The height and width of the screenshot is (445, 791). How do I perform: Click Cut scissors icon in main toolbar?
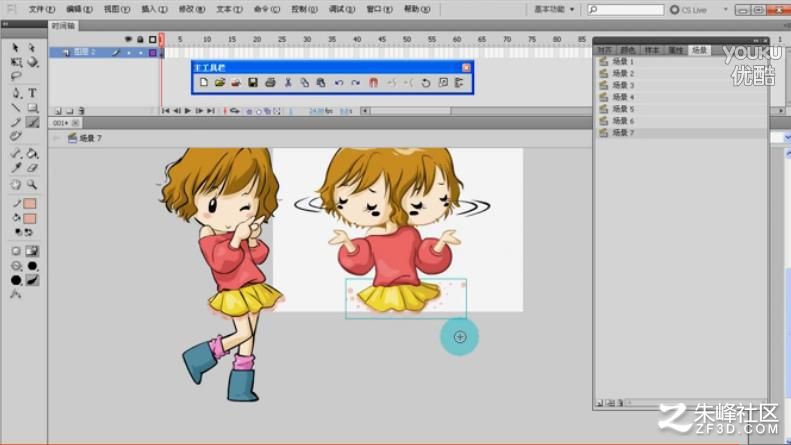click(288, 83)
